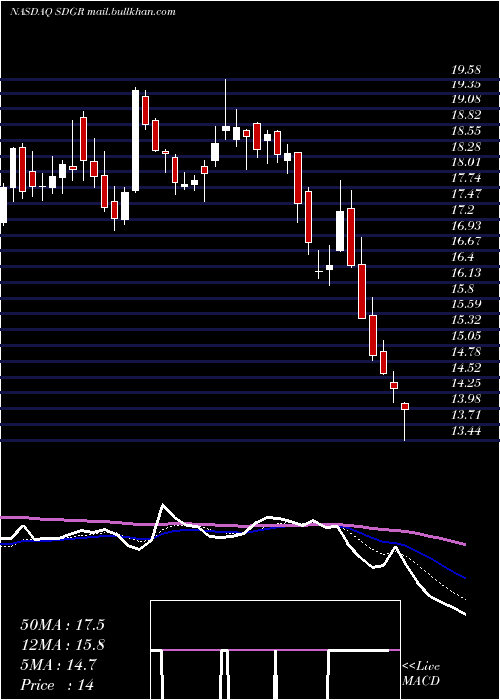500x700 pixels.
Task: Click the <<Live MACD label
Action: click(421, 673)
